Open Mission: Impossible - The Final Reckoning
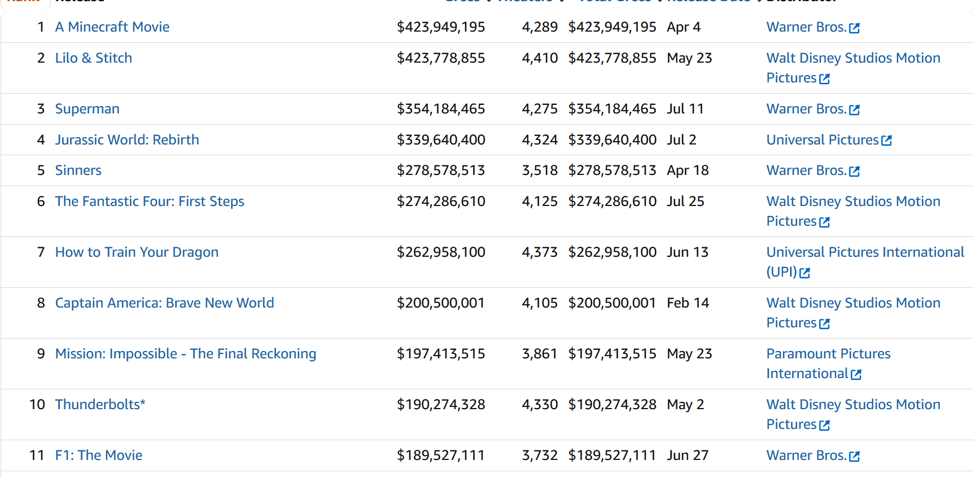 (186, 354)
